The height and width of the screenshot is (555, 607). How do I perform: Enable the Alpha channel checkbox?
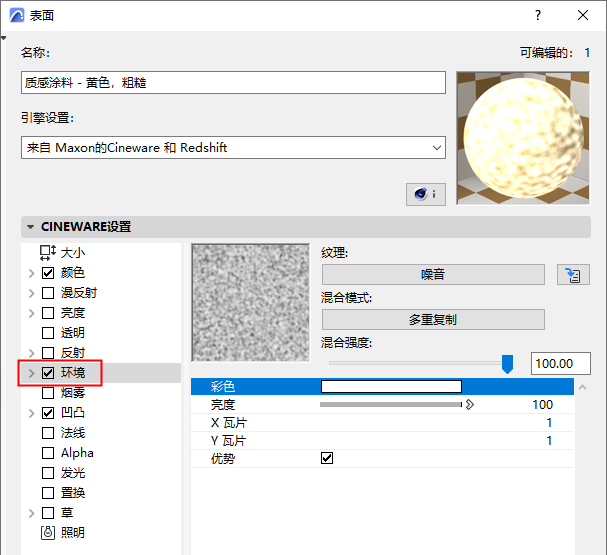(48, 453)
